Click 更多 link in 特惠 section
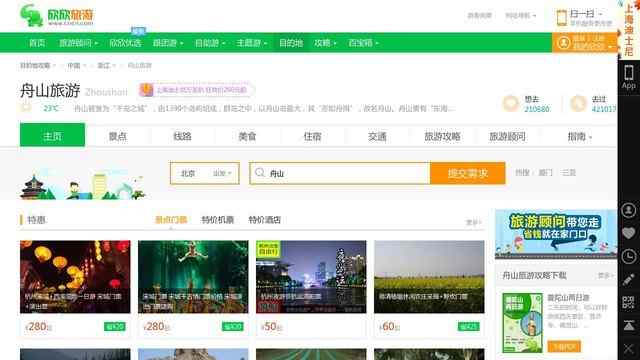The height and width of the screenshot is (360, 640). coord(473,222)
